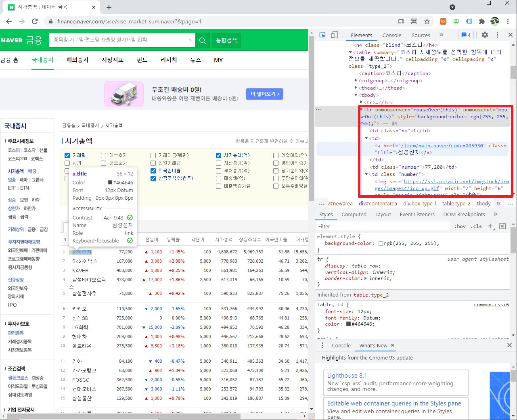Open the search box dropdown arrow

(190, 40)
